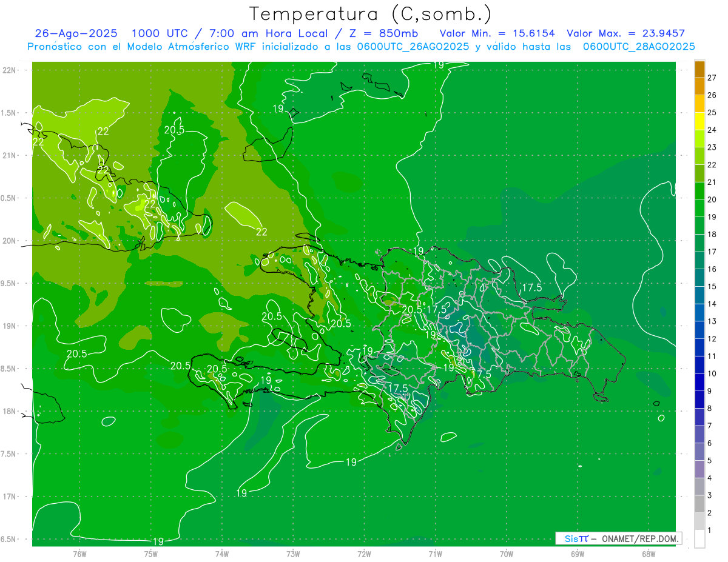Click the "10" label on the color scale

point(712,373)
